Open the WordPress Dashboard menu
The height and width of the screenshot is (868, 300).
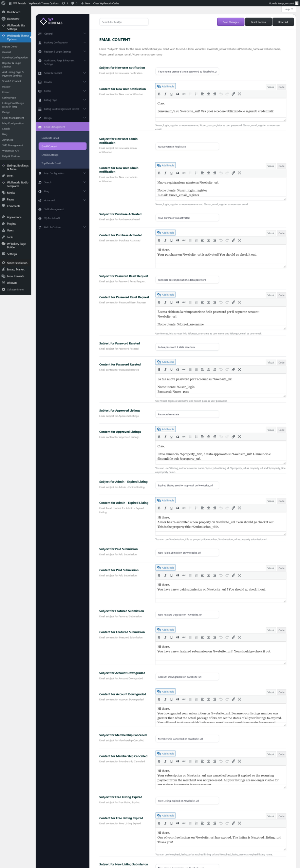tap(13, 12)
